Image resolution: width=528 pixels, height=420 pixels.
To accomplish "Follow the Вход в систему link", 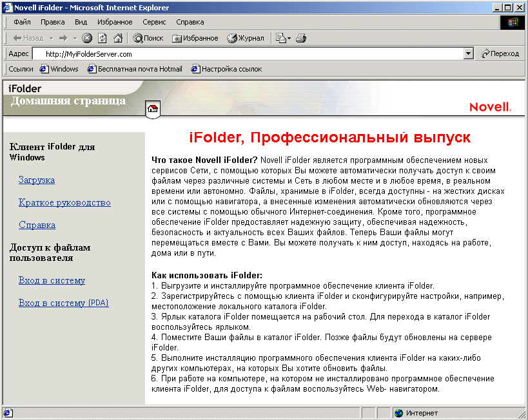I will [52, 280].
